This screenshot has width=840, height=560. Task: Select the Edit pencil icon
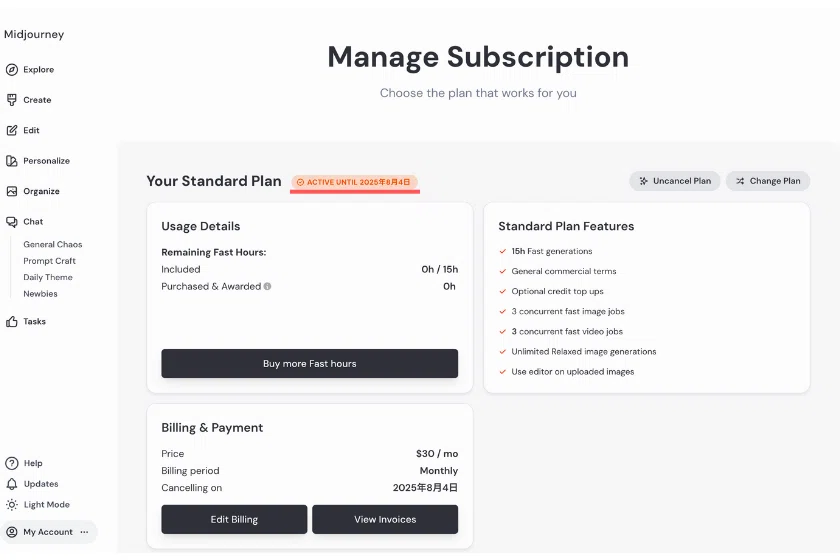[12, 130]
